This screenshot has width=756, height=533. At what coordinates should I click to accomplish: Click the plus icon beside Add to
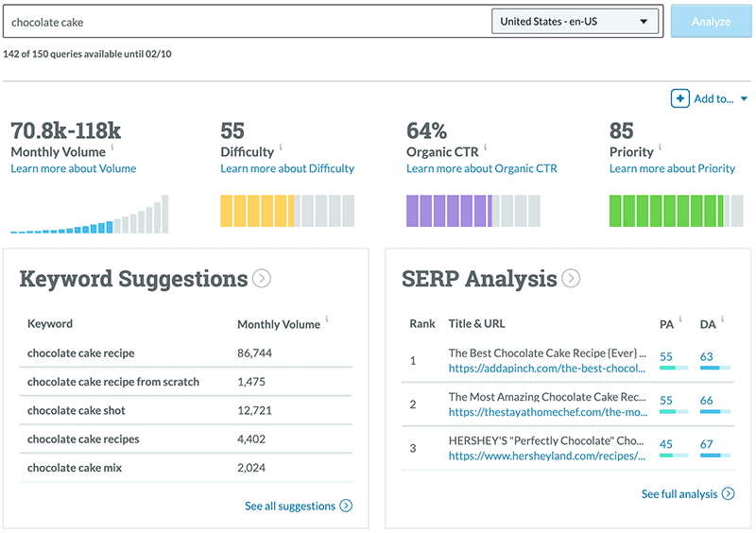679,99
